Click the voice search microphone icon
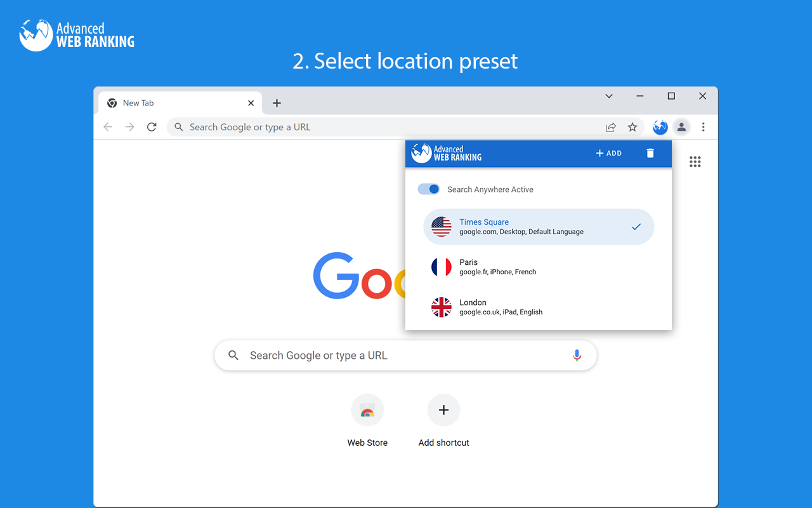This screenshot has width=812, height=508. (577, 356)
